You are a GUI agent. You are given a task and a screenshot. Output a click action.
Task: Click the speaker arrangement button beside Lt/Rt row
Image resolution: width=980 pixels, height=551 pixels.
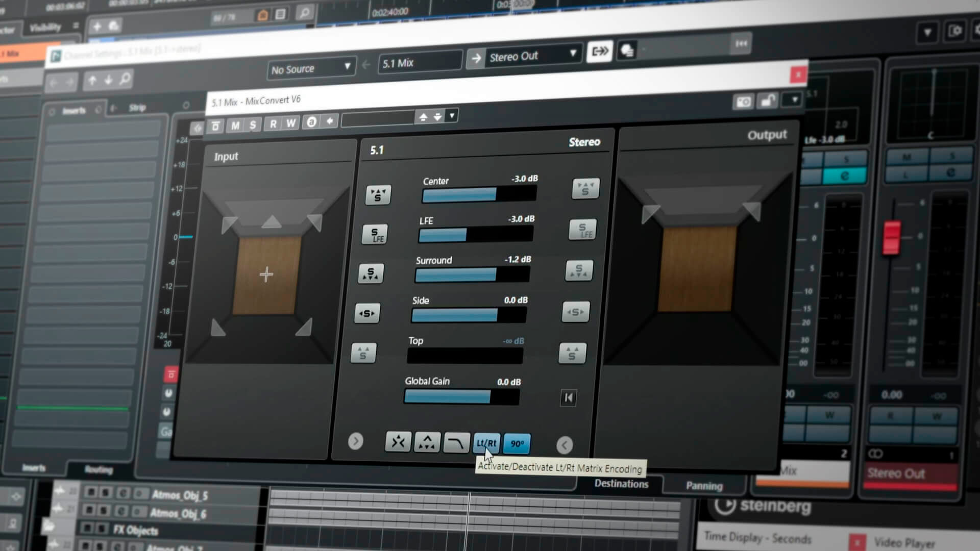point(427,442)
